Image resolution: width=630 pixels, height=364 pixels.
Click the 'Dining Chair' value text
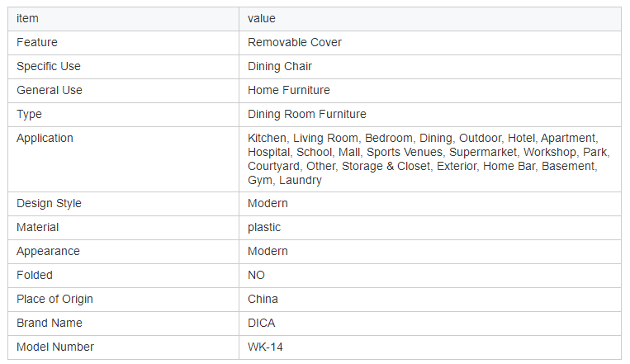[280, 66]
